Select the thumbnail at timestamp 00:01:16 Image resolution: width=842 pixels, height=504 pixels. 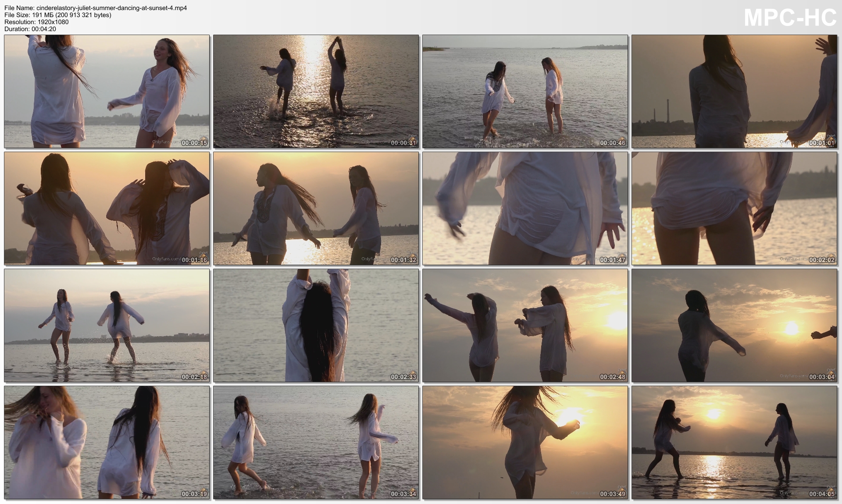tap(107, 209)
